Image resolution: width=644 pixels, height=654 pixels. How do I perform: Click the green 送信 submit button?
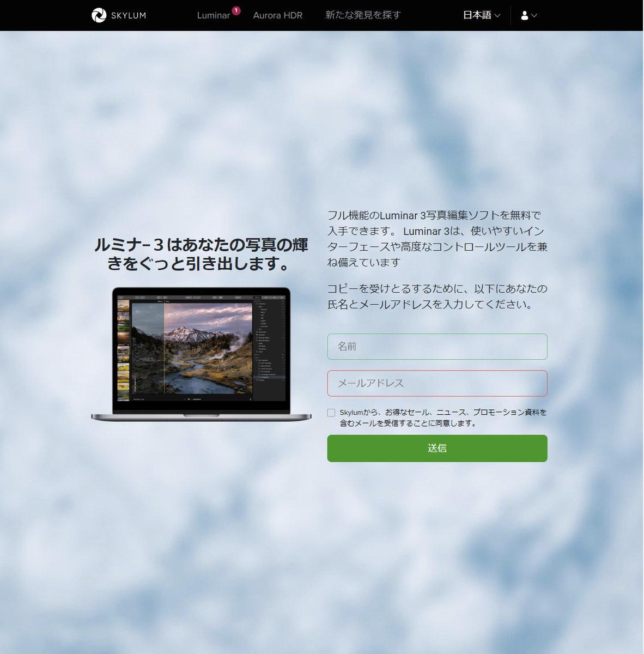click(x=437, y=448)
